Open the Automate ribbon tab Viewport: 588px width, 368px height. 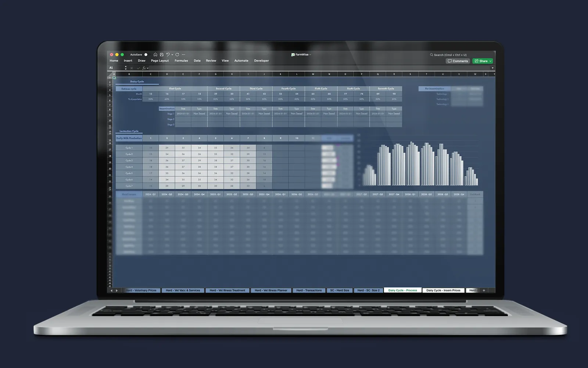click(x=241, y=61)
